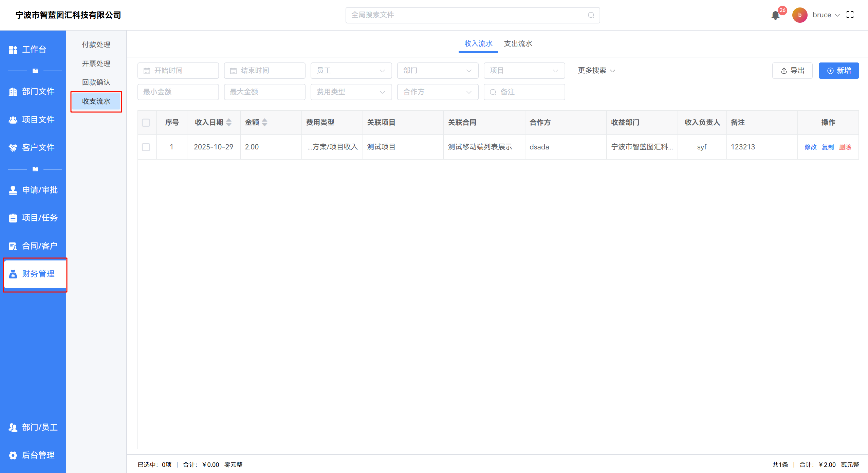Open the 费用类型 dropdown
The image size is (868, 473).
[x=351, y=92]
